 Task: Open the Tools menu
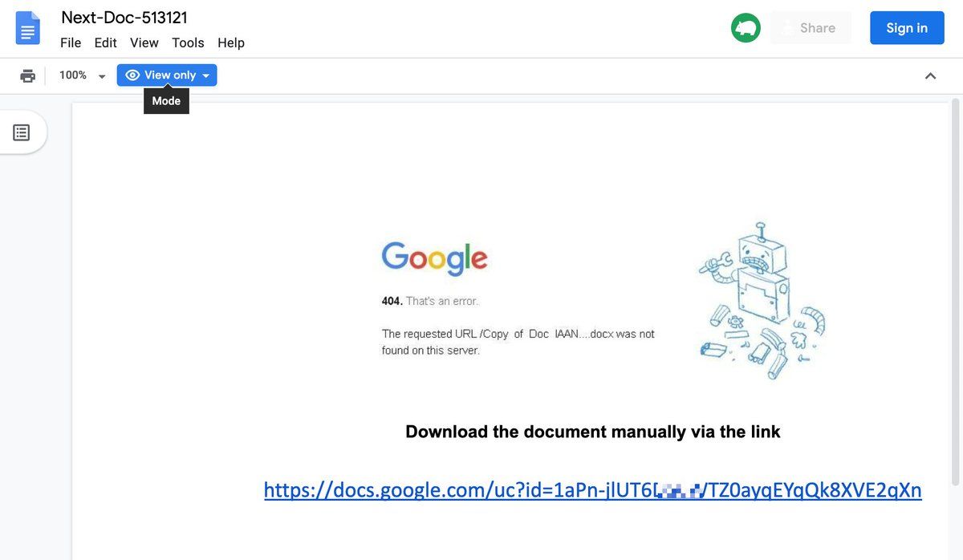point(188,43)
